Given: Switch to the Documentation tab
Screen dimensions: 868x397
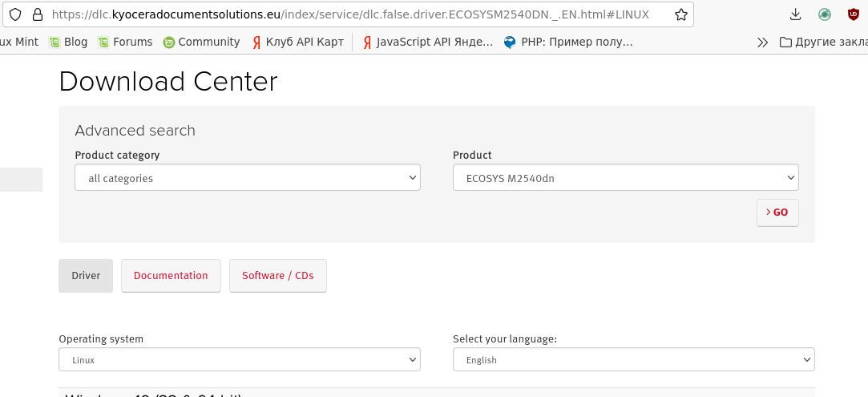Looking at the screenshot, I should 171,275.
